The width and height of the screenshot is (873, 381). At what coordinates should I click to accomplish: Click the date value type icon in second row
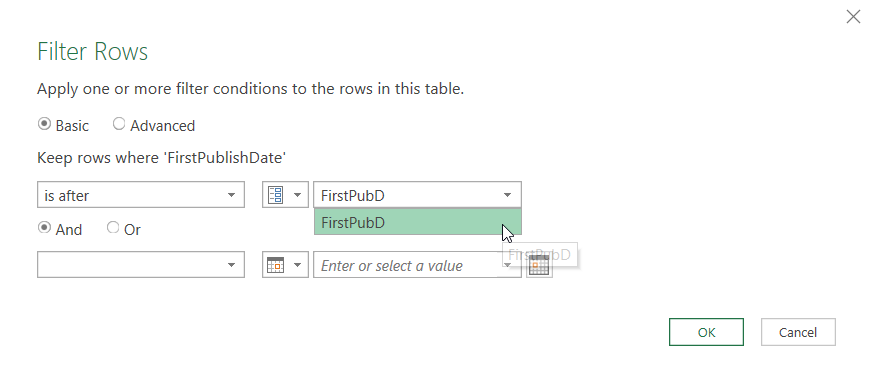(276, 265)
